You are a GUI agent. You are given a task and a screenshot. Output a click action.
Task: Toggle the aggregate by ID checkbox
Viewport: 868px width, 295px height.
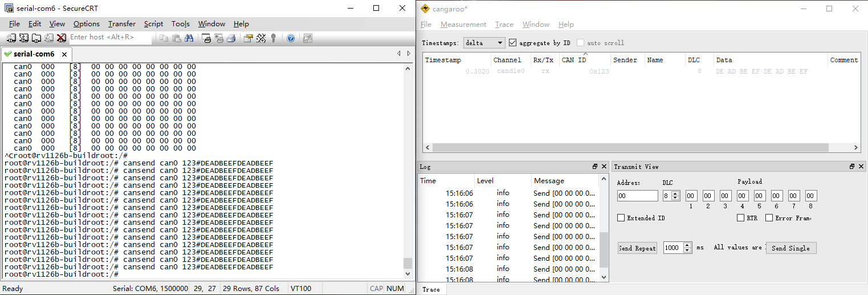(x=512, y=43)
